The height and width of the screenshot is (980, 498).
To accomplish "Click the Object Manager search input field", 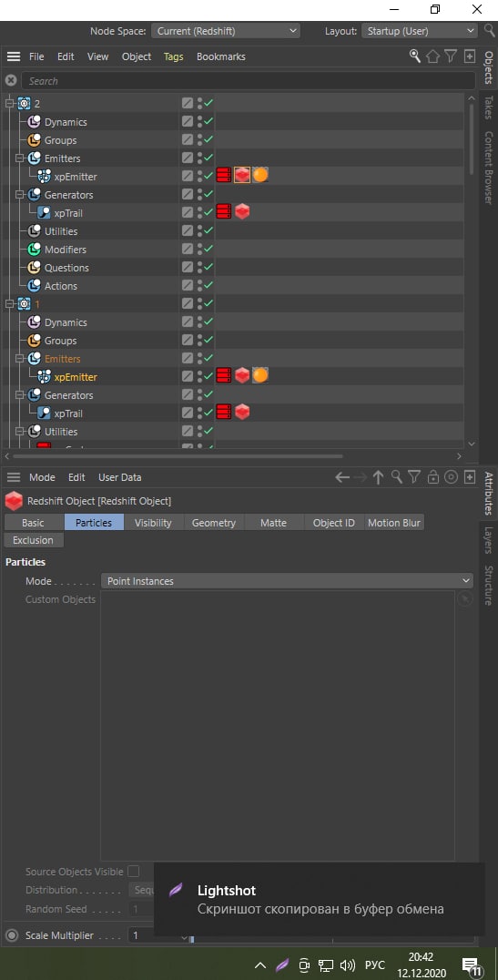I will (249, 81).
